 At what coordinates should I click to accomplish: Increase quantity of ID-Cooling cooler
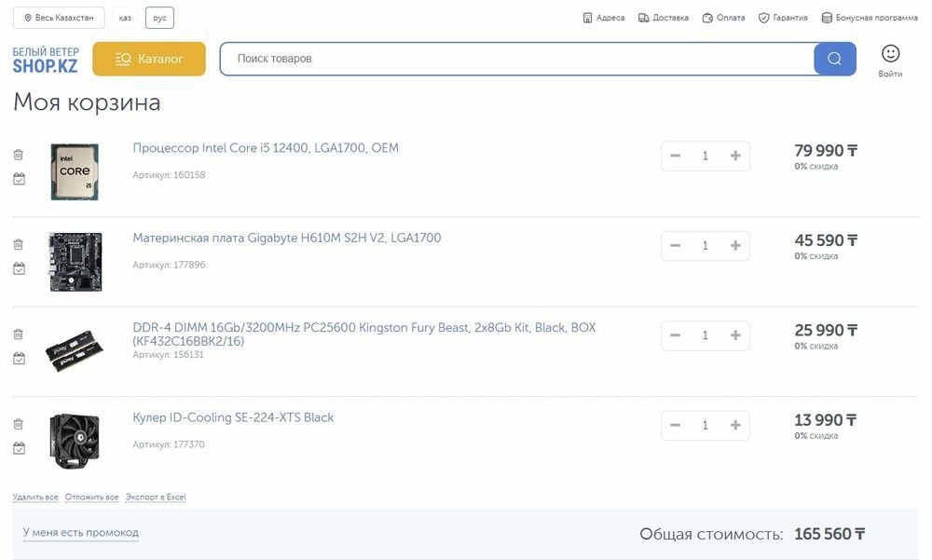coord(735,425)
